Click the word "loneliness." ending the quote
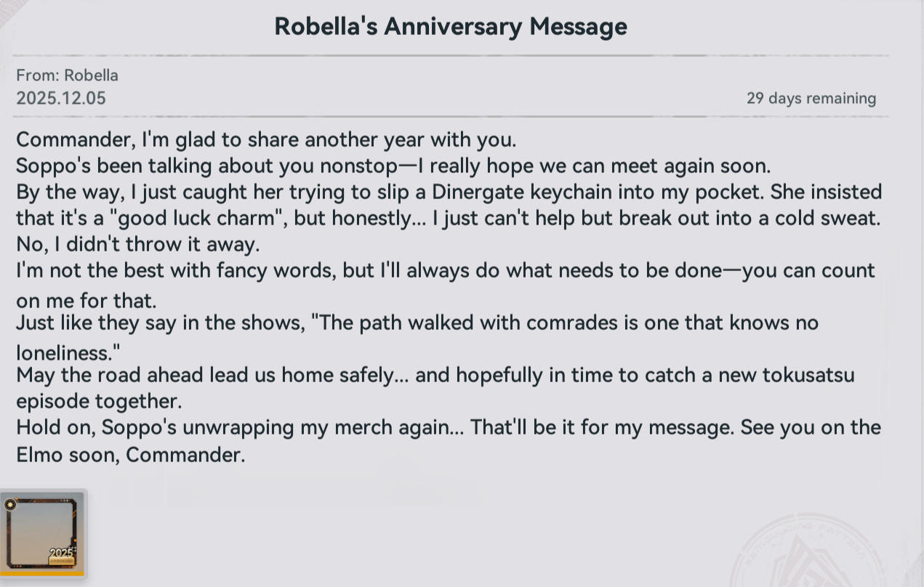The image size is (924, 587). pos(68,352)
